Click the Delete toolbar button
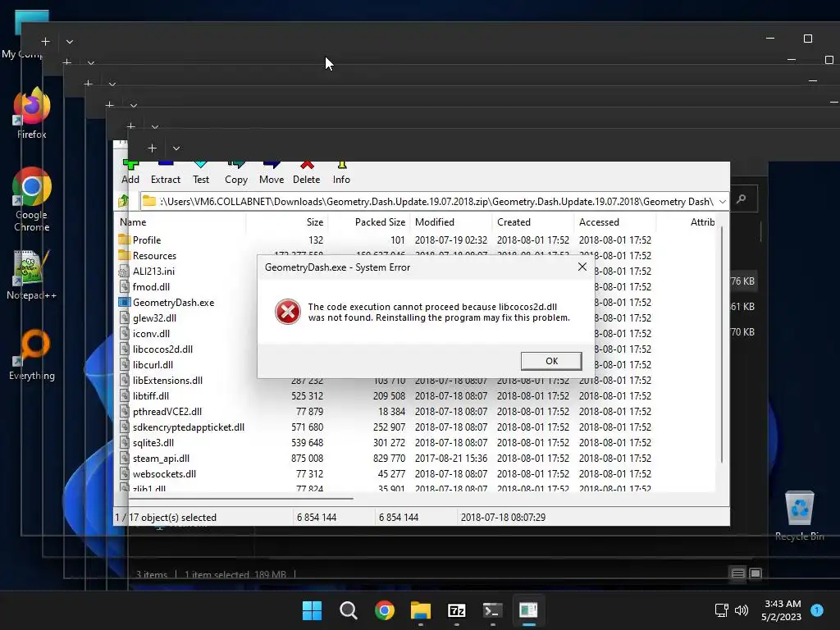 [307, 173]
